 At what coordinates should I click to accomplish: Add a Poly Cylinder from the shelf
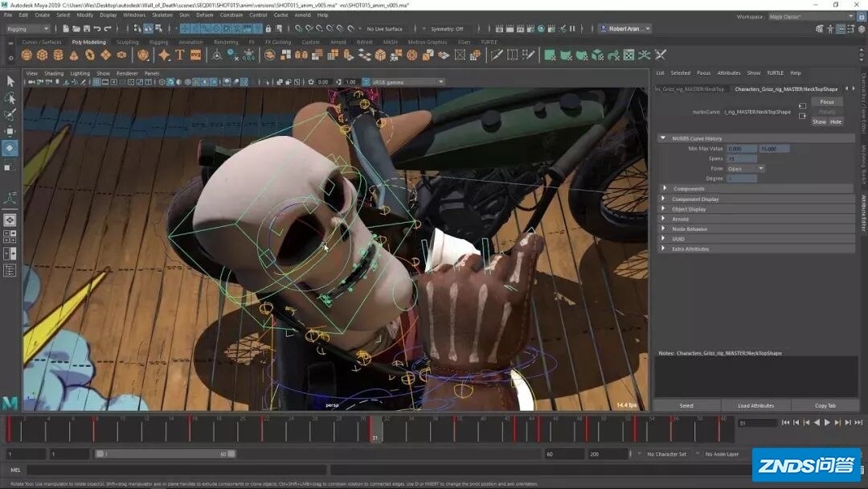point(58,55)
